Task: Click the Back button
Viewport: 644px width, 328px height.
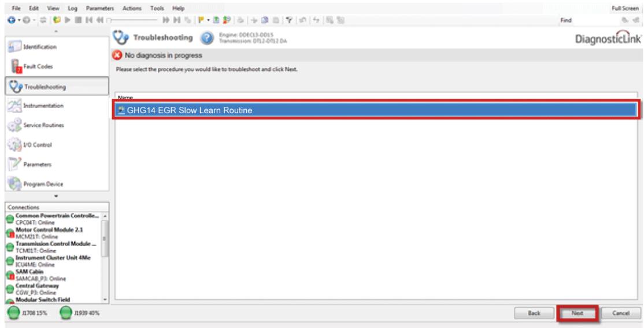Action: coord(534,313)
